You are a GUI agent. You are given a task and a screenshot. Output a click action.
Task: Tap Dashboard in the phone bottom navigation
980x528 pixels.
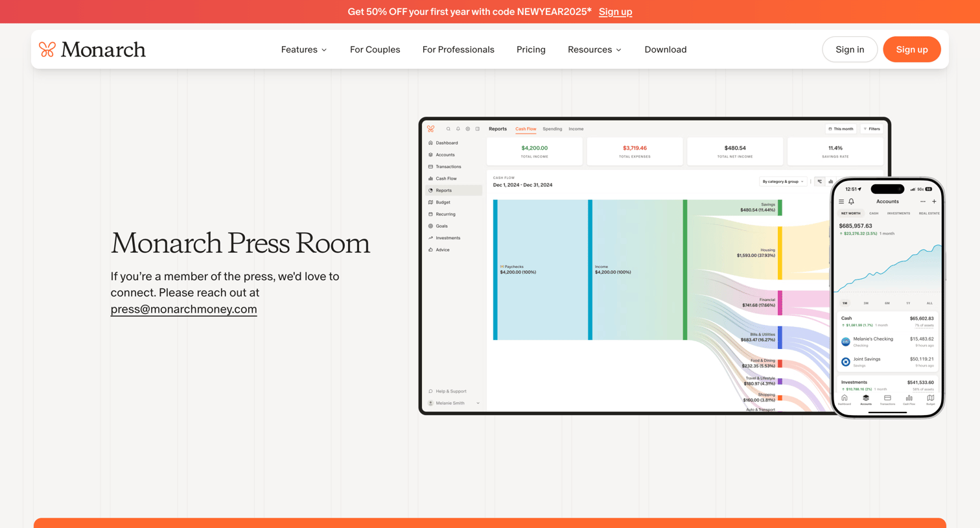tap(844, 400)
